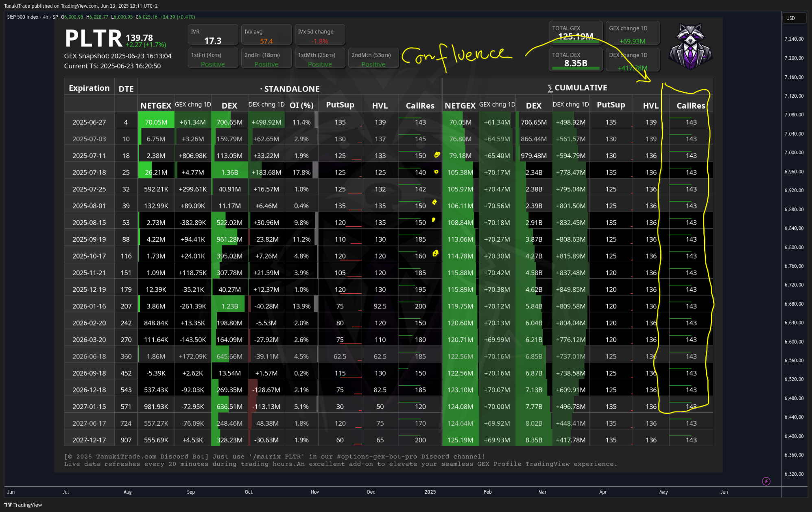Click the -128.67M DEX change cell
This screenshot has width=812, height=512.
point(266,389)
